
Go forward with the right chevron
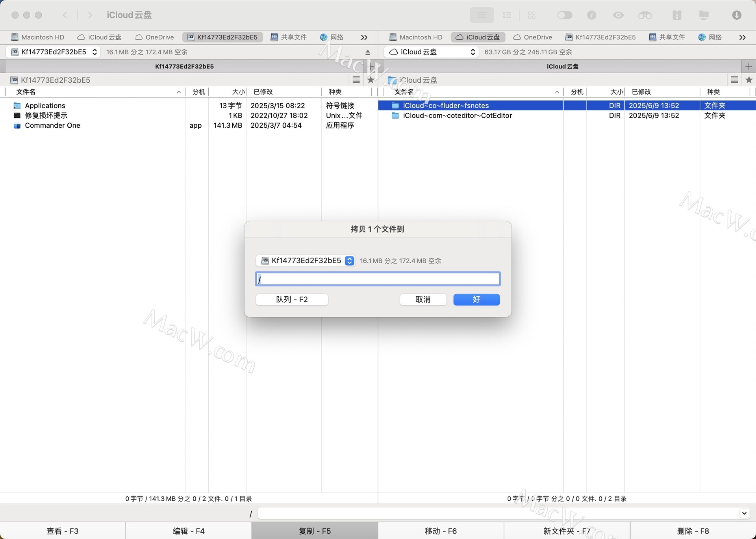(x=90, y=15)
